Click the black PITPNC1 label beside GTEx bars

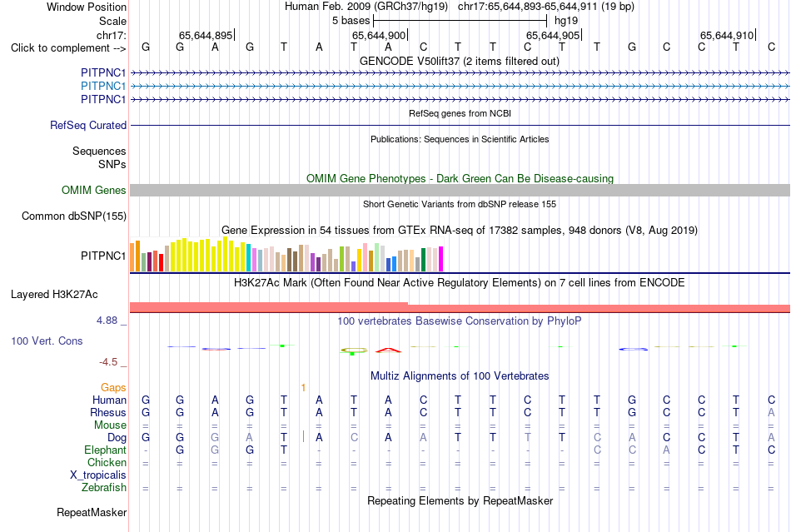(103, 256)
